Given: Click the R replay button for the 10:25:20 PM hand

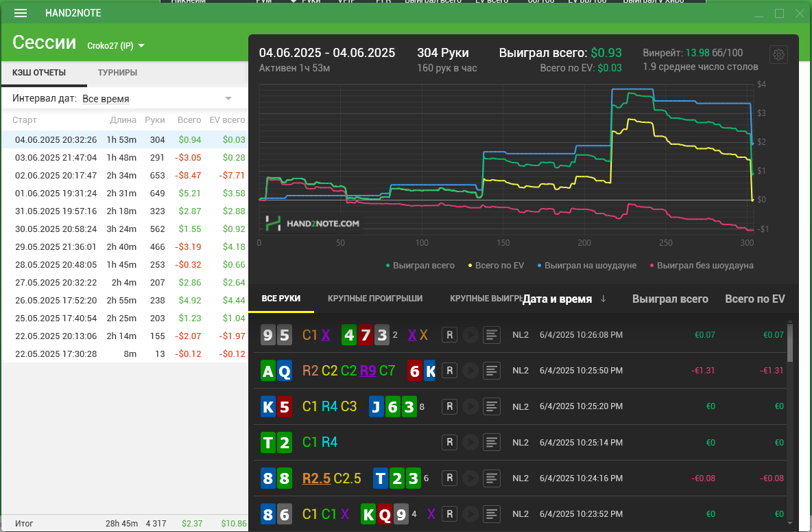Looking at the screenshot, I should click(449, 406).
